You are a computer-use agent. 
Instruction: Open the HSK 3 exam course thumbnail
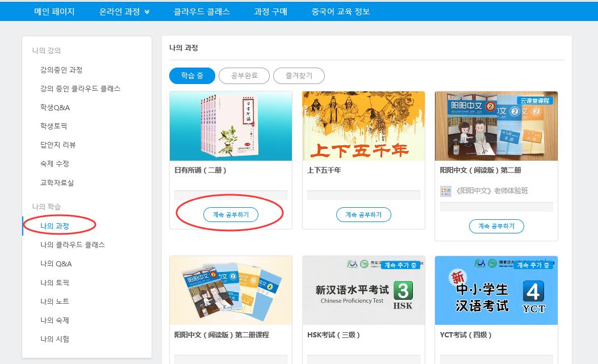pyautogui.click(x=363, y=290)
